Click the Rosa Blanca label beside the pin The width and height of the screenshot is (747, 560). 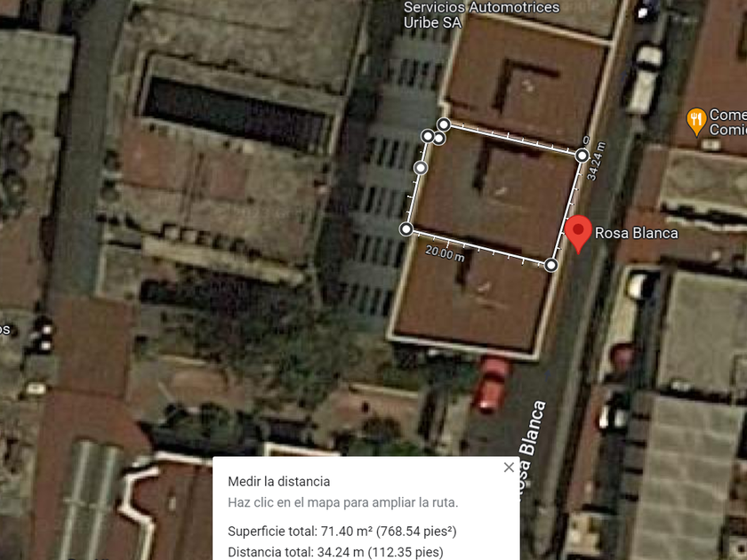pyautogui.click(x=636, y=233)
